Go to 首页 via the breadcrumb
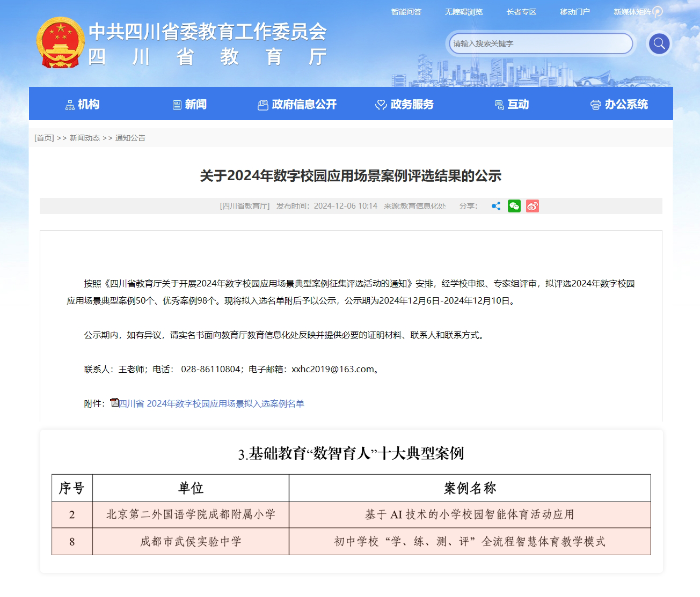 tap(43, 137)
